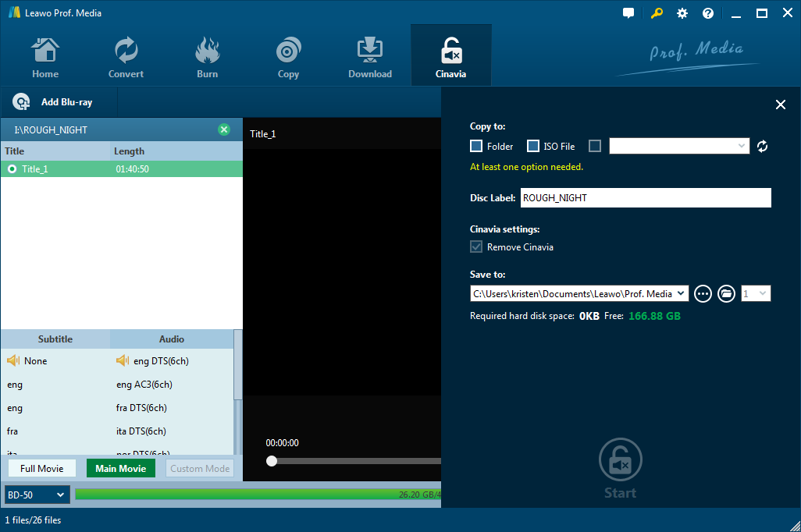Enable the Folder copy option

coord(476,147)
